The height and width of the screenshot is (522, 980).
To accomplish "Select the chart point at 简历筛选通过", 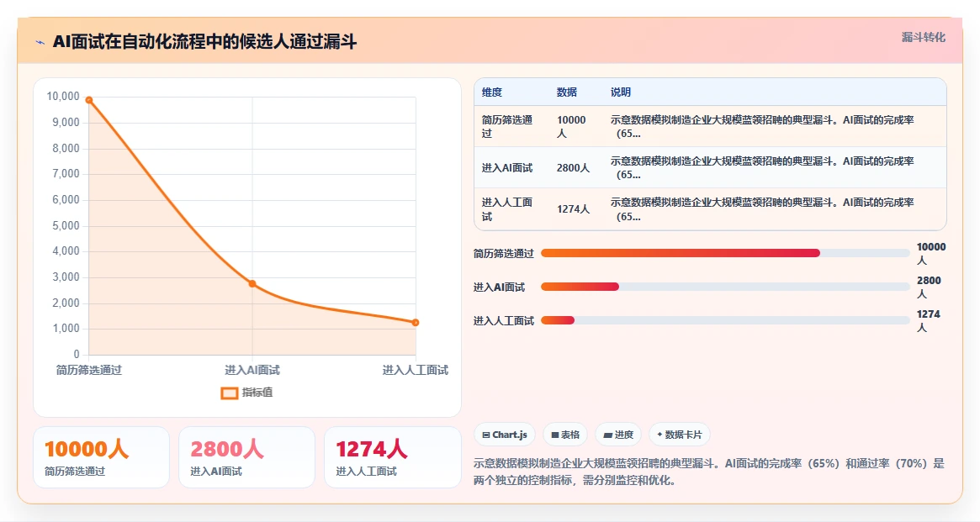I will click(x=89, y=100).
